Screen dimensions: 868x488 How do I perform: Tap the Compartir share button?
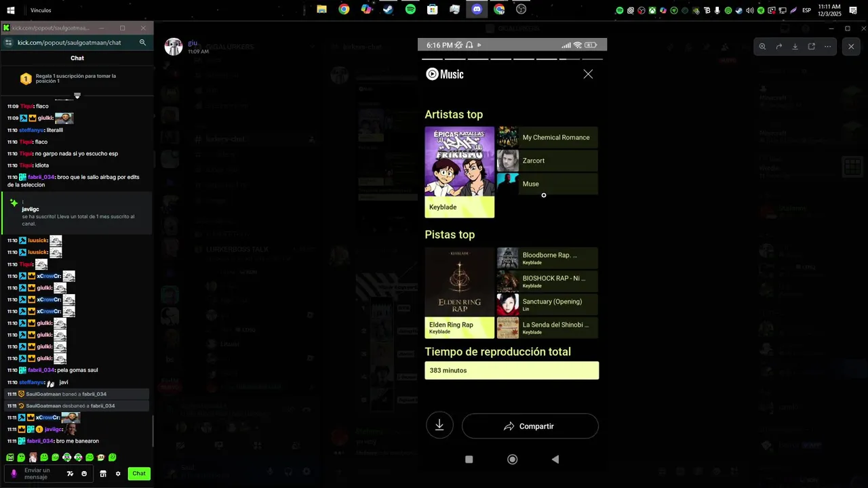[530, 426]
